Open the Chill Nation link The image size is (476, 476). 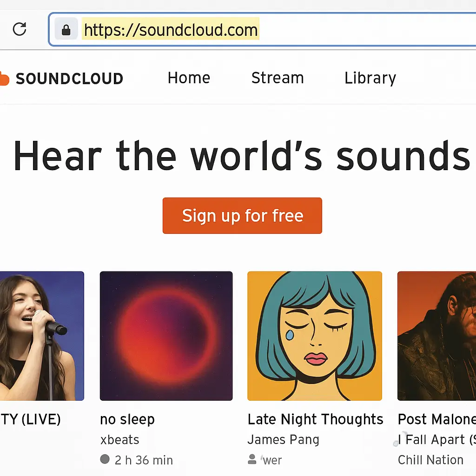click(x=430, y=460)
